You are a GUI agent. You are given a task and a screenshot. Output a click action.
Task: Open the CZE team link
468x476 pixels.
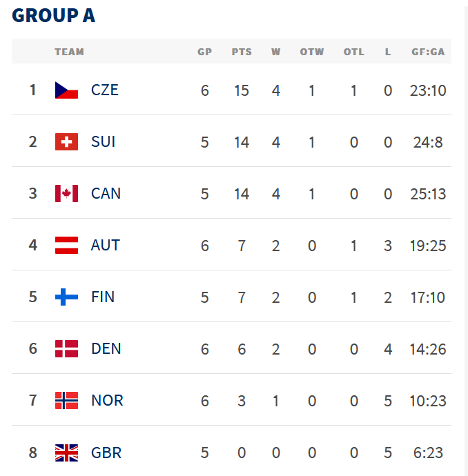click(105, 90)
